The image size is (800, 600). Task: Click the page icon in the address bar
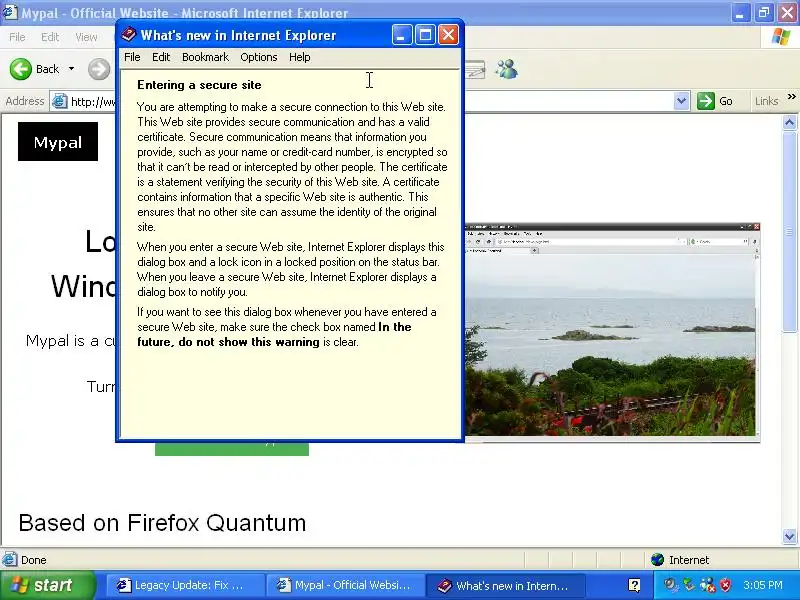(x=60, y=102)
